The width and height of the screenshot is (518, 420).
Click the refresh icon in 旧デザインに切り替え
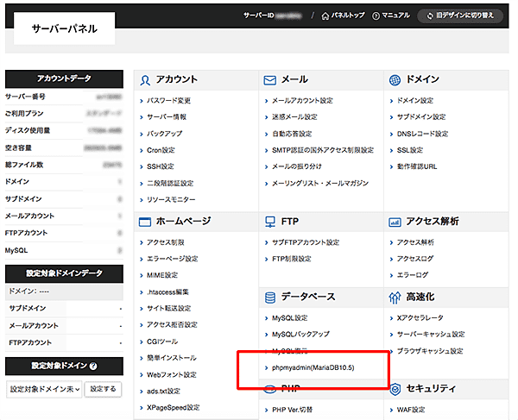(430, 16)
